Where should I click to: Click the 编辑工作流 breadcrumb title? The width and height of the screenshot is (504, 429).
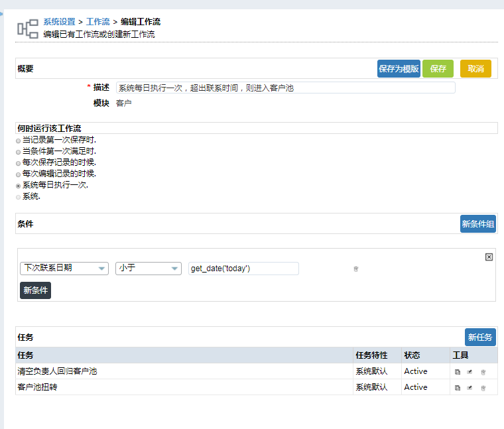[x=141, y=22]
